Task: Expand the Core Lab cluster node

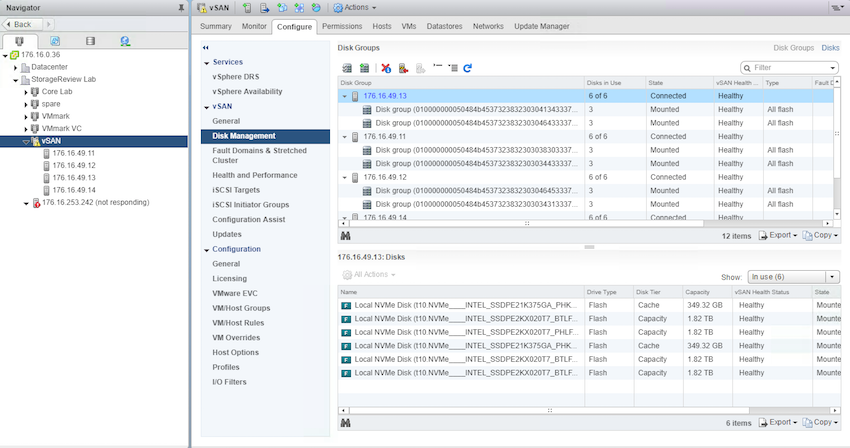Action: point(26,92)
